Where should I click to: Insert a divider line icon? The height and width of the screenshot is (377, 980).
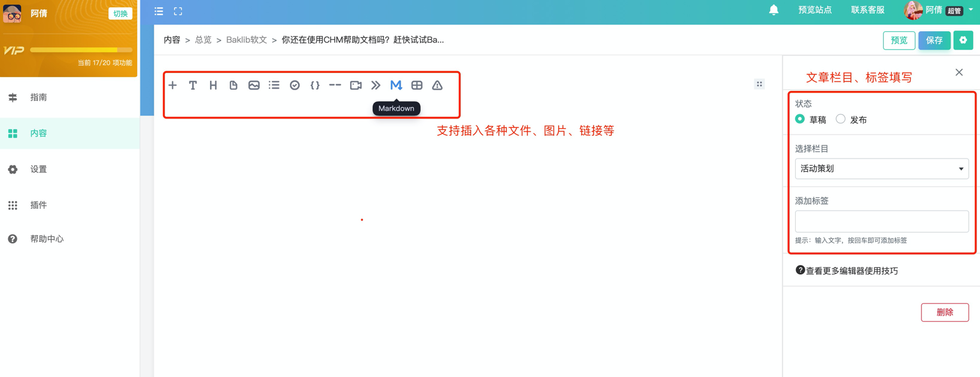[335, 86]
